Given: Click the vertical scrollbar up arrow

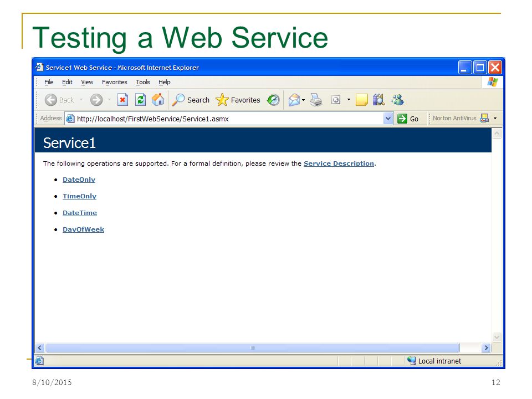Looking at the screenshot, I should (497, 134).
